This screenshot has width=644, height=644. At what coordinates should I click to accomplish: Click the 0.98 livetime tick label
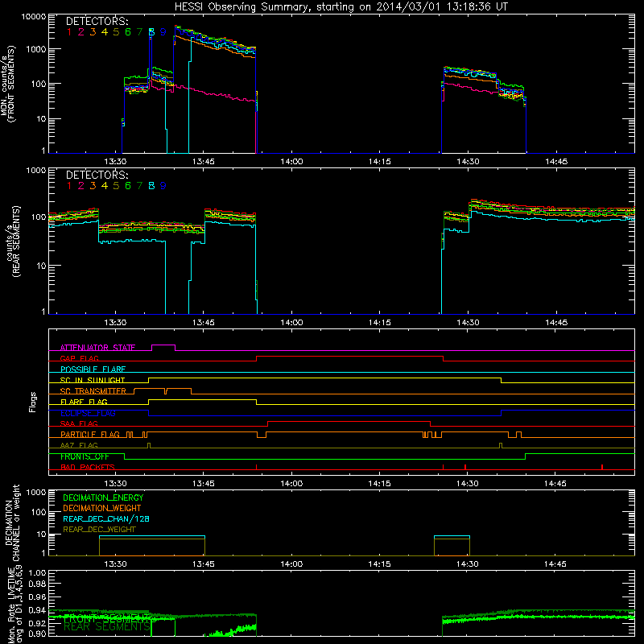37,584
